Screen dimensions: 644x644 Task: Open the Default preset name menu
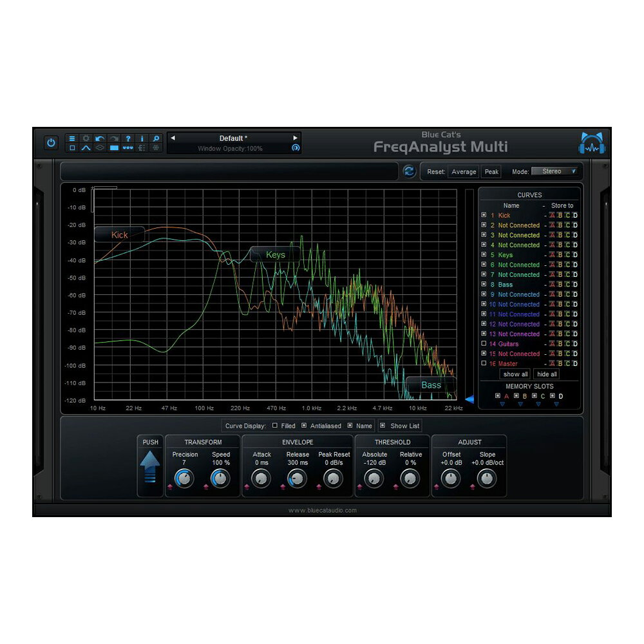pos(233,138)
